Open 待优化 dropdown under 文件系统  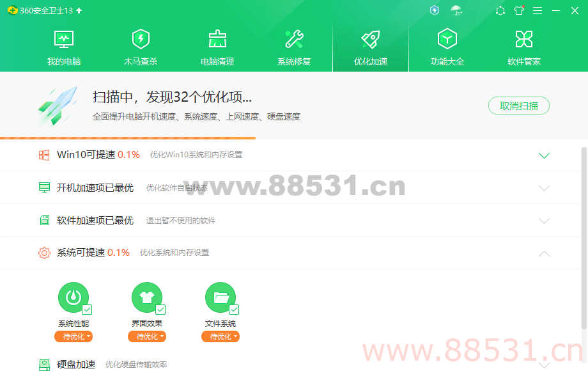pos(220,336)
